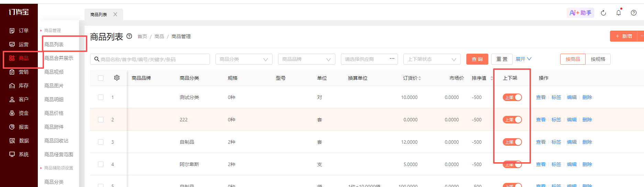Open the more actions button beside 新增

click(x=641, y=36)
